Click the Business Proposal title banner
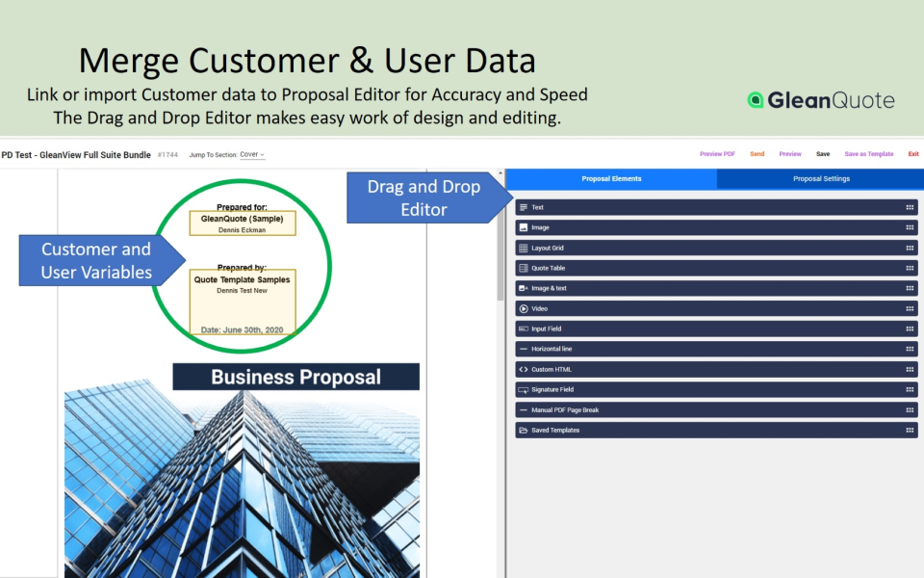The height and width of the screenshot is (578, 924). pyautogui.click(x=295, y=376)
